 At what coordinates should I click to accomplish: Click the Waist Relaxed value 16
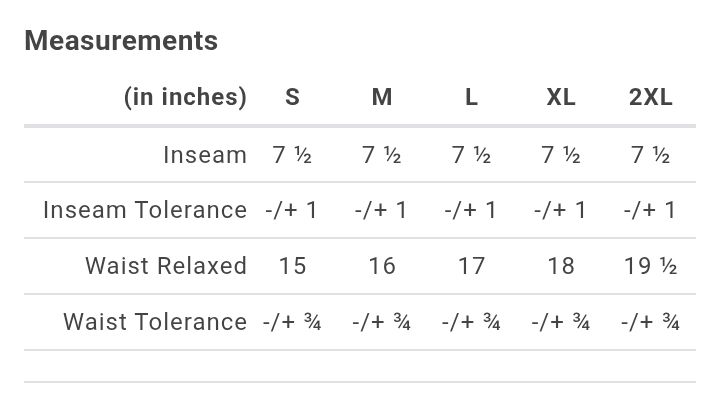pos(382,266)
